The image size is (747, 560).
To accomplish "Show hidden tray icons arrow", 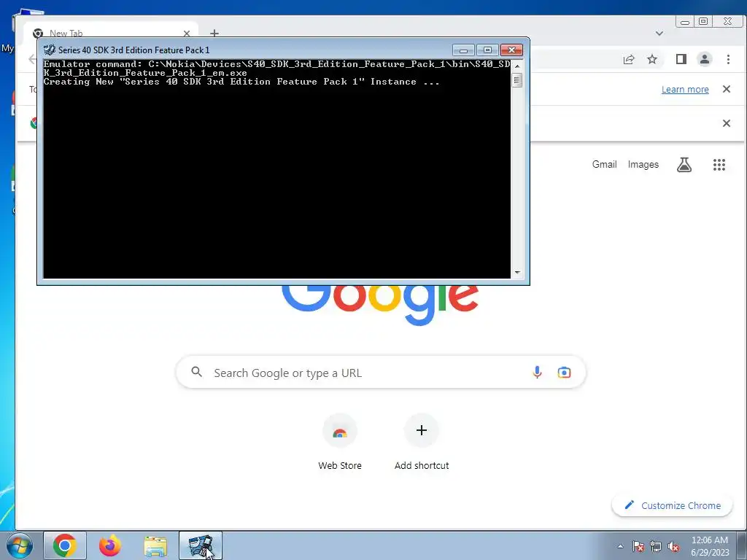I will coord(620,547).
